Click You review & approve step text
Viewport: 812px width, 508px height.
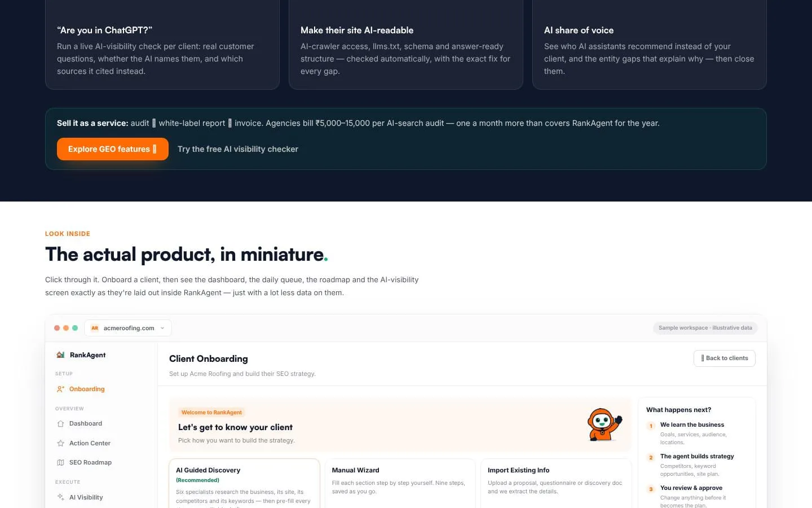tap(691, 488)
